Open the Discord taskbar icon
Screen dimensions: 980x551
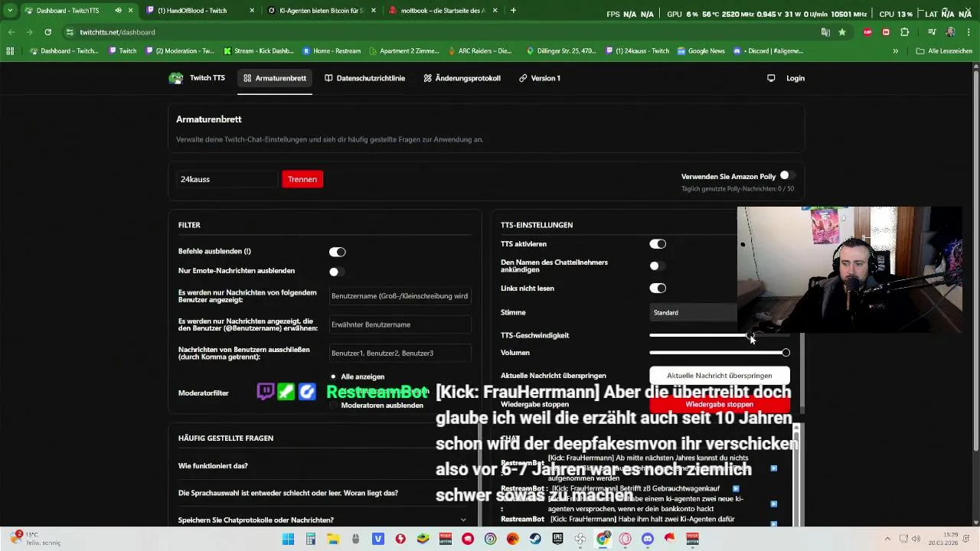(x=648, y=539)
